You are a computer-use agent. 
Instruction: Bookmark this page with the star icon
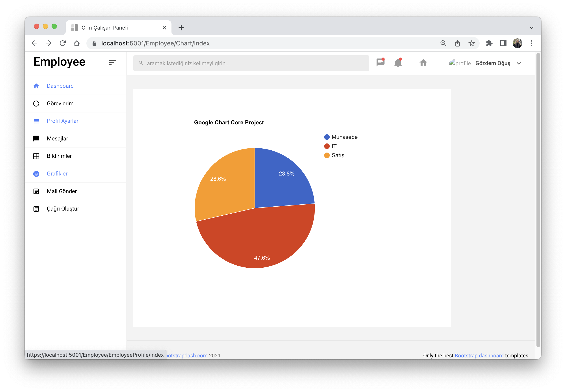(x=471, y=43)
